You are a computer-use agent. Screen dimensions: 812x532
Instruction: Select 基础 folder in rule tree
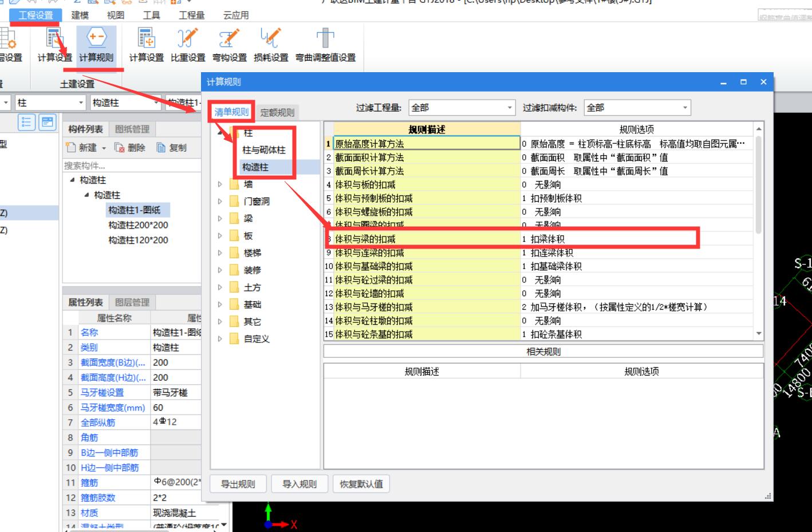[x=252, y=305]
